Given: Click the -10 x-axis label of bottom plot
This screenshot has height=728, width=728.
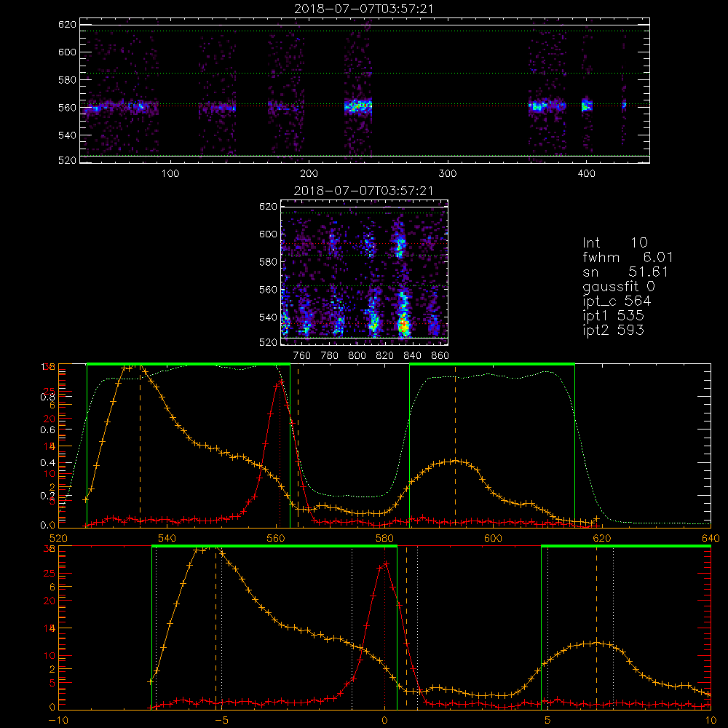Looking at the screenshot, I should (58, 721).
